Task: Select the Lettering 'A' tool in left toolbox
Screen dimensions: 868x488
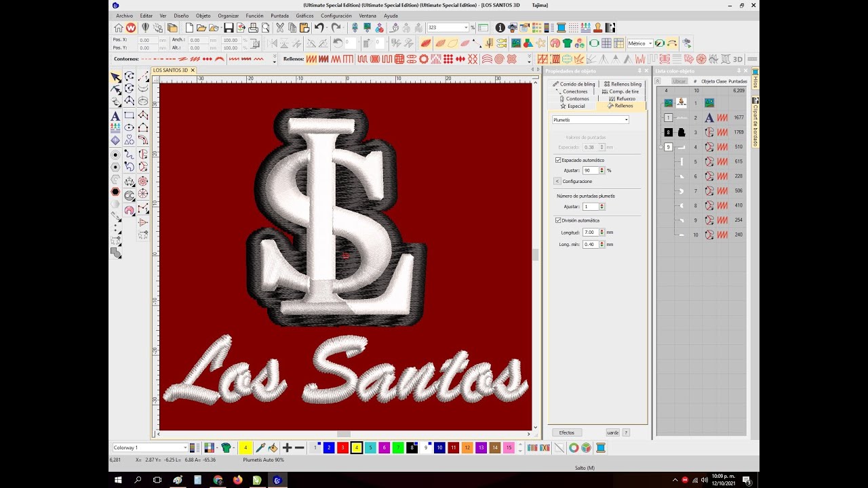Action: pyautogui.click(x=115, y=115)
